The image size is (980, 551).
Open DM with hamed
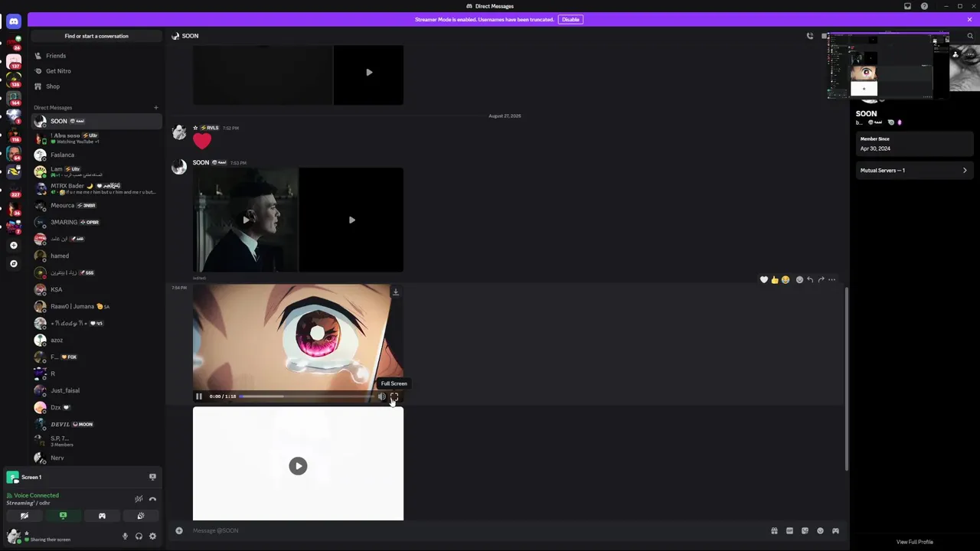[x=96, y=256]
